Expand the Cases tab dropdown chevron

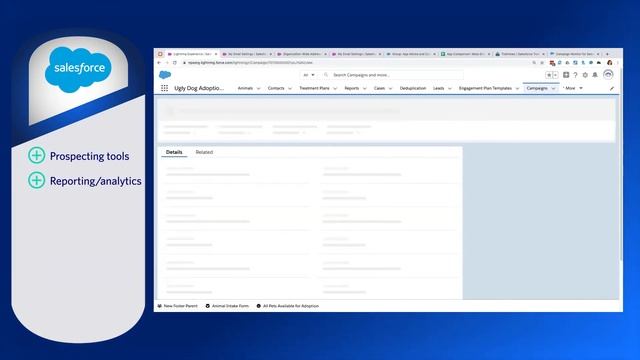pos(390,88)
